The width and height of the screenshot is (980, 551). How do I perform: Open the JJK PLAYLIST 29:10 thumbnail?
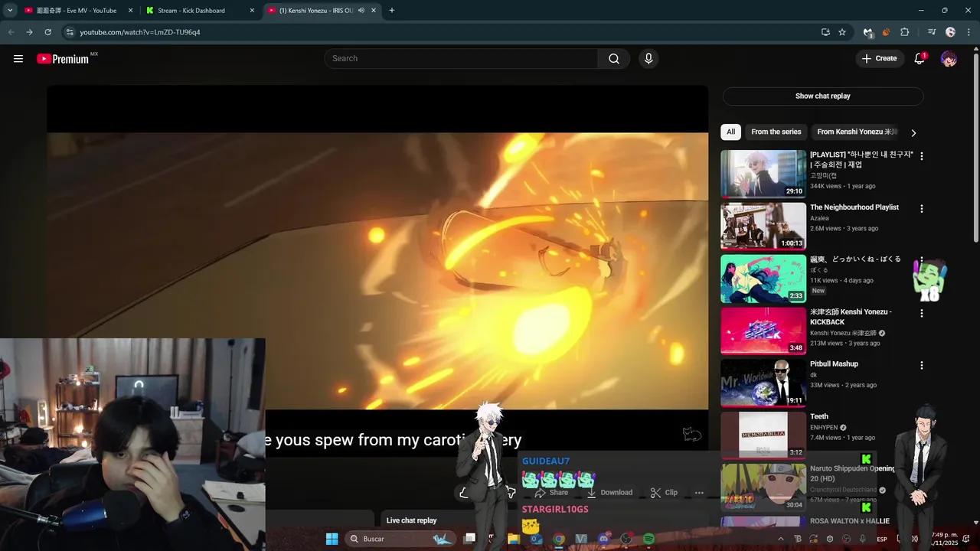(763, 174)
